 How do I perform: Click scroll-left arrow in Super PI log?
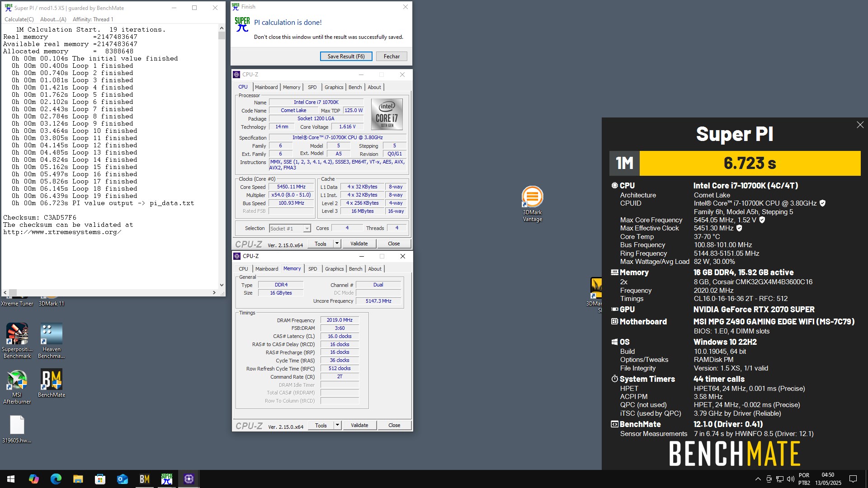(5, 292)
